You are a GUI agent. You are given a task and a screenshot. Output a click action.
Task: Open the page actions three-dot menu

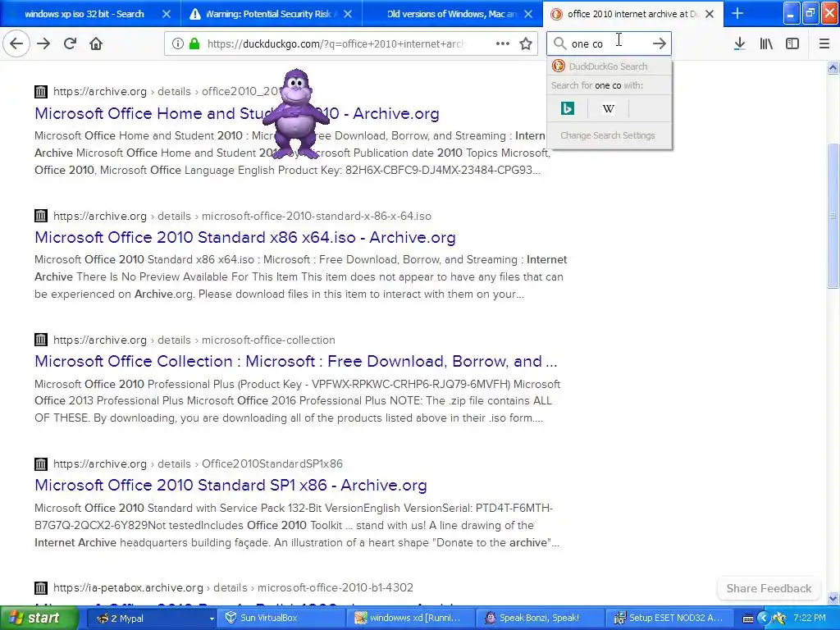coord(503,43)
